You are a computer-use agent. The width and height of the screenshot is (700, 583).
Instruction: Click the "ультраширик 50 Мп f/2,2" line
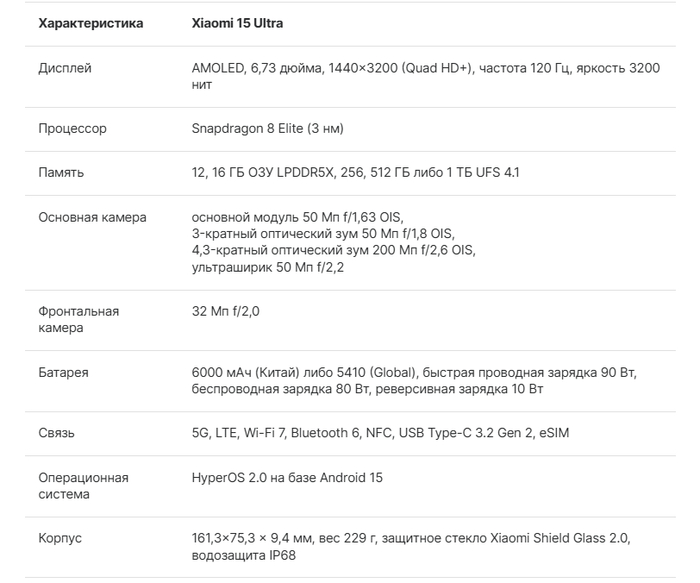tap(267, 268)
